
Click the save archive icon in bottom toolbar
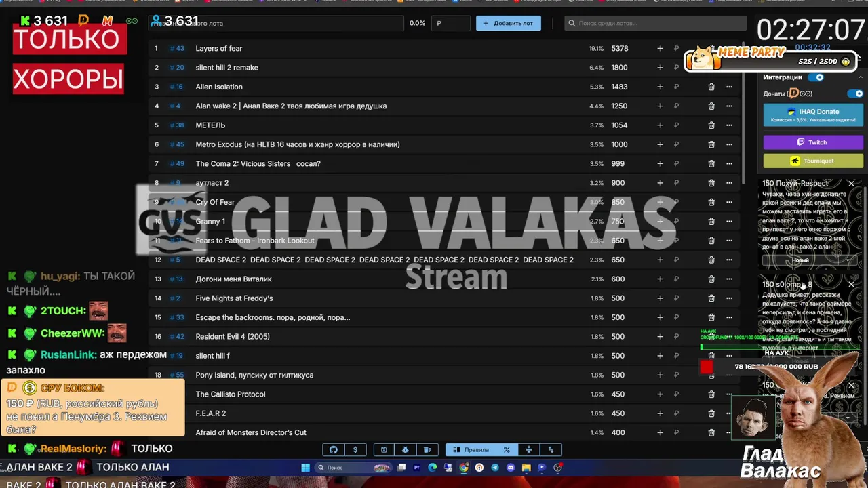click(x=384, y=450)
